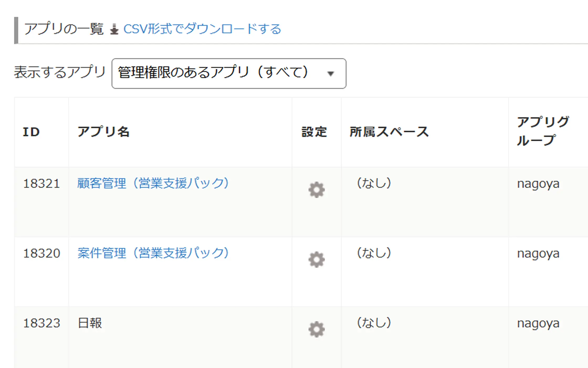Select the app ID 18323 cell
Image resolution: width=588 pixels, height=368 pixels.
(x=41, y=323)
